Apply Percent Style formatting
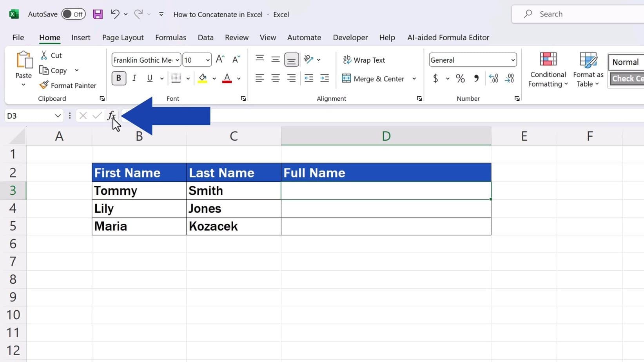This screenshot has width=644, height=362. (x=460, y=78)
